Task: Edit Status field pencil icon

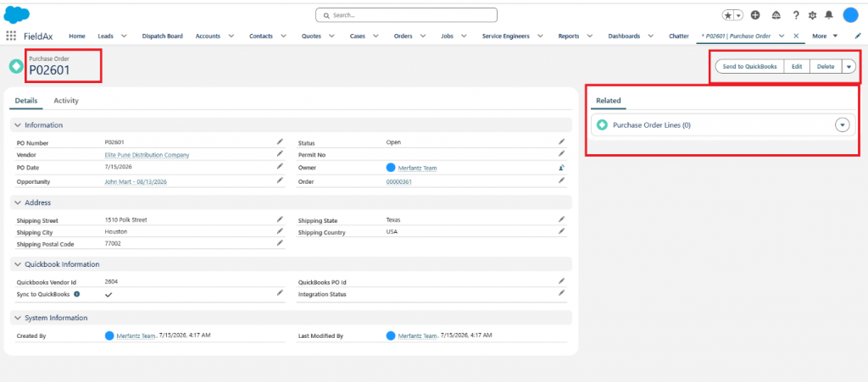Action: (561, 142)
